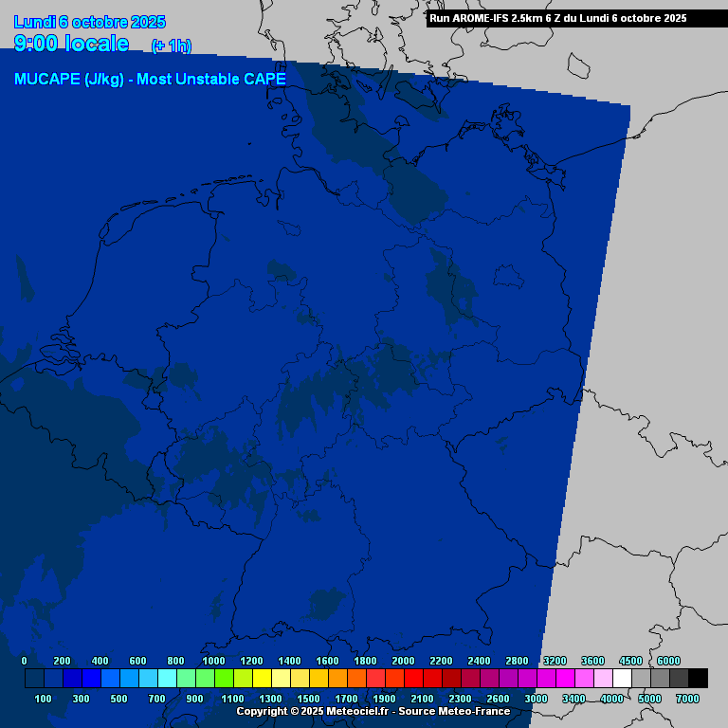Image resolution: width=728 pixels, height=728 pixels.
Task: Click the black 7000 J/kg legend swatch
Action: 698,678
